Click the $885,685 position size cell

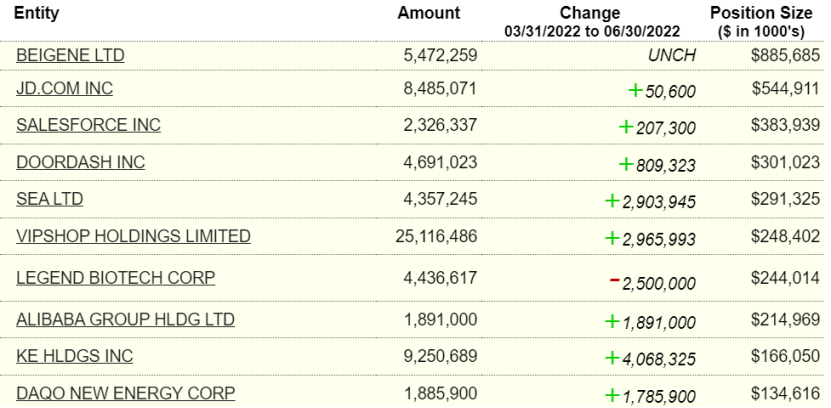click(x=785, y=55)
